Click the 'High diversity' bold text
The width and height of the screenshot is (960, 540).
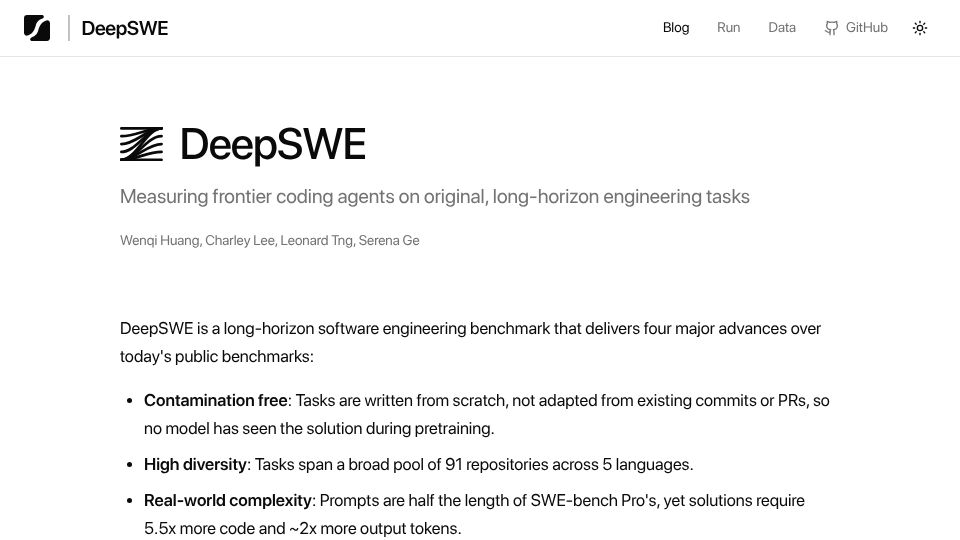(195, 465)
